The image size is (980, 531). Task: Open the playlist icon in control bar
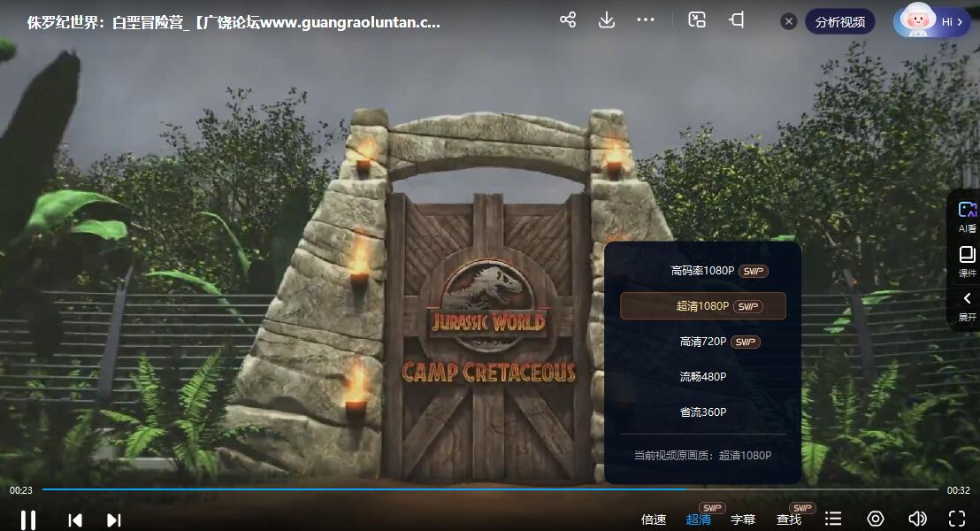(833, 519)
